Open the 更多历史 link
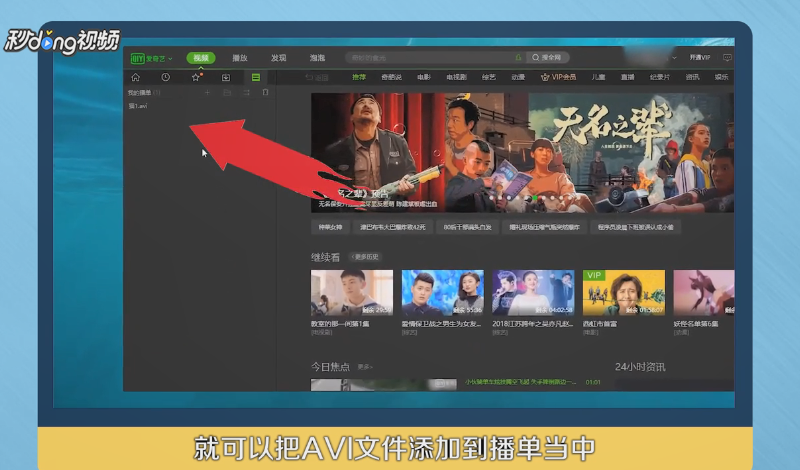Viewport: 800px width, 470px height. tap(365, 257)
